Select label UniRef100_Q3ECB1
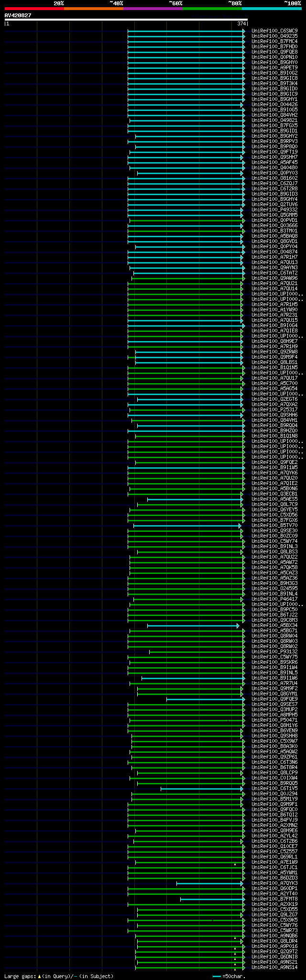The width and height of the screenshot is (306, 980). click(x=274, y=494)
